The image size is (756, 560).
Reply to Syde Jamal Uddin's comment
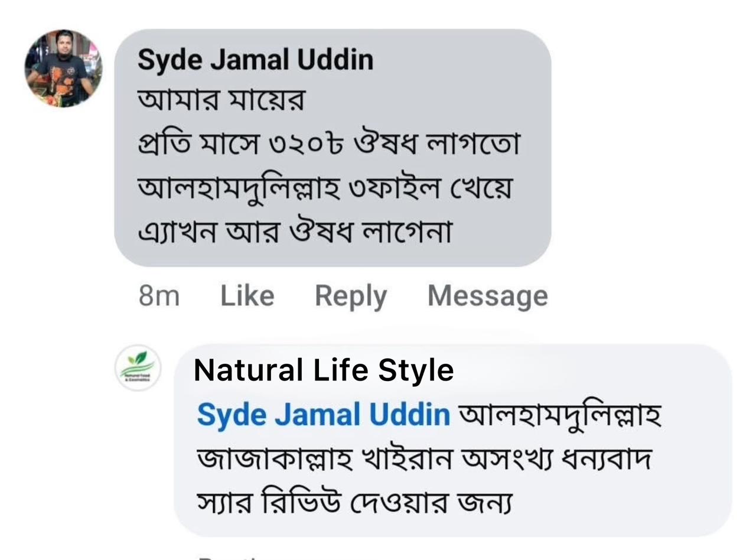point(350,295)
